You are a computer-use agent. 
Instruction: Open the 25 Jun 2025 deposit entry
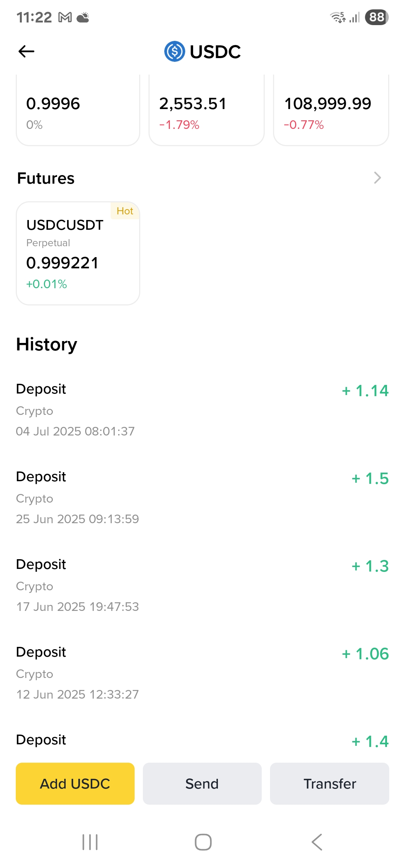click(x=202, y=498)
